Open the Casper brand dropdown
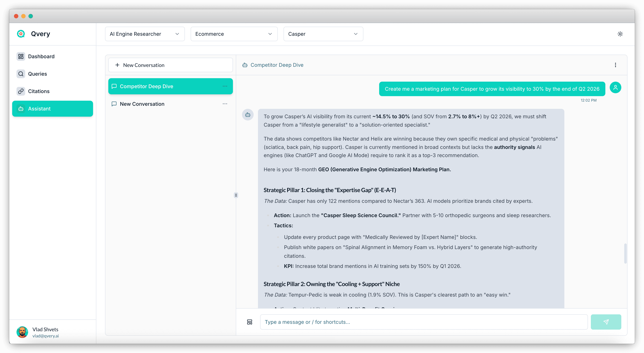The width and height of the screenshot is (644, 353). pos(323,34)
